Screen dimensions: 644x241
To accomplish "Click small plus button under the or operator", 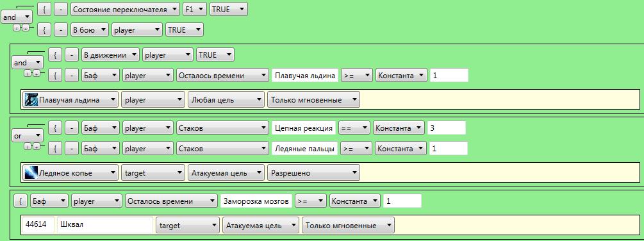I will coord(36,147).
